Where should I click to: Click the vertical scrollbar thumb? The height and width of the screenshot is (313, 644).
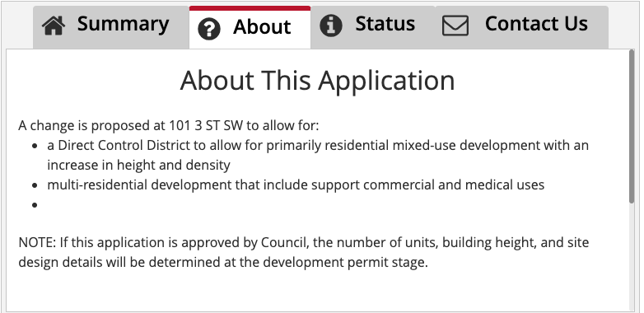632,127
